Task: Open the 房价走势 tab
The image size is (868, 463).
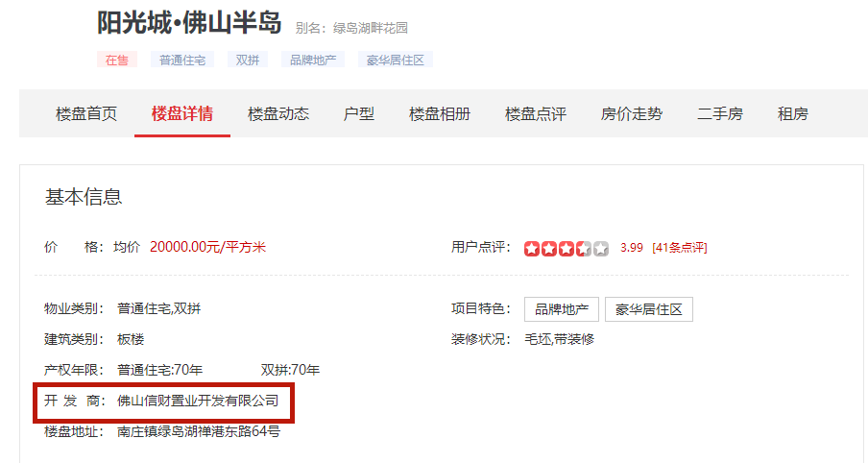Action: [631, 113]
